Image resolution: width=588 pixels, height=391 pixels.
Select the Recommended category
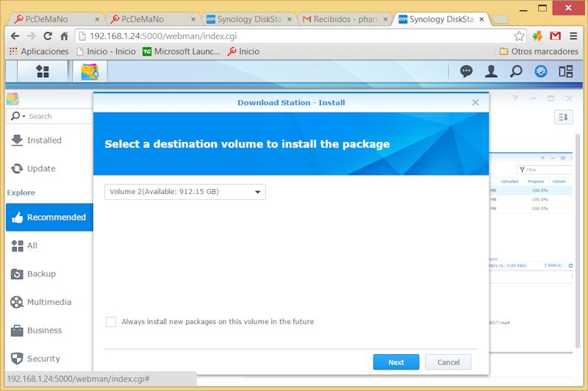(49, 218)
